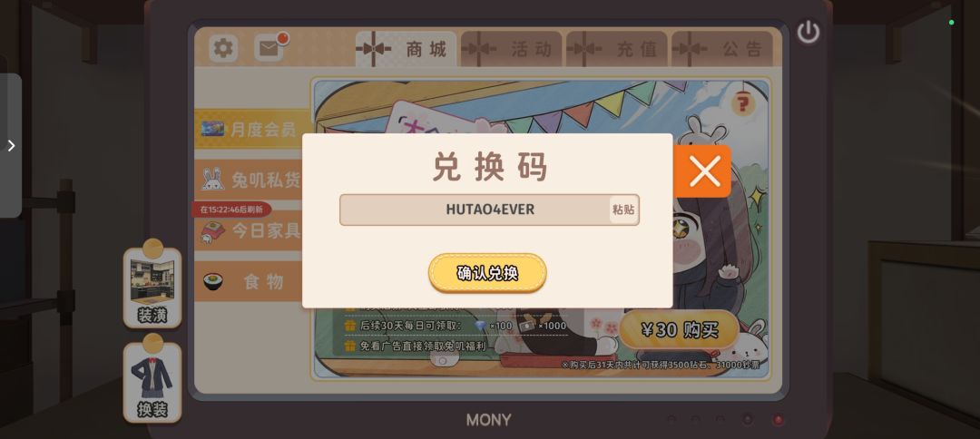This screenshot has width=980, height=439.
Task: Click the 粘贴 paste button
Action: (623, 210)
